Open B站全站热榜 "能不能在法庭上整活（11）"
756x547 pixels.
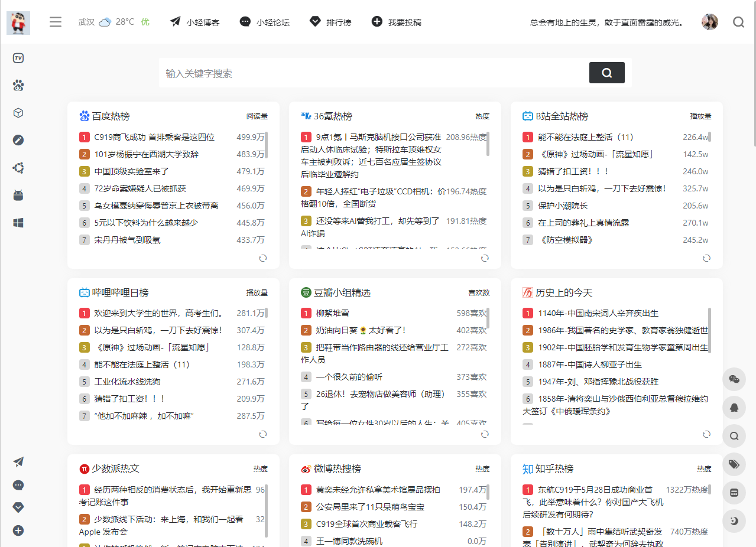click(585, 137)
